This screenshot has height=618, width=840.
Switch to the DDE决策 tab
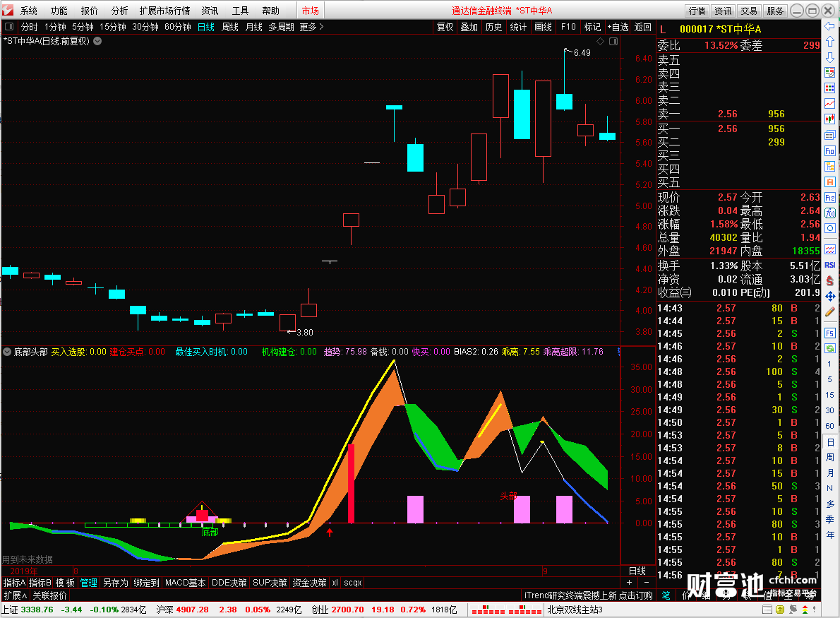pos(229,583)
